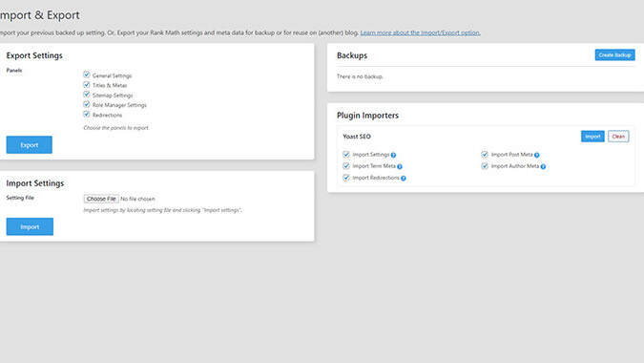The image size is (644, 363).
Task: Click Create Backup button
Action: tap(614, 54)
